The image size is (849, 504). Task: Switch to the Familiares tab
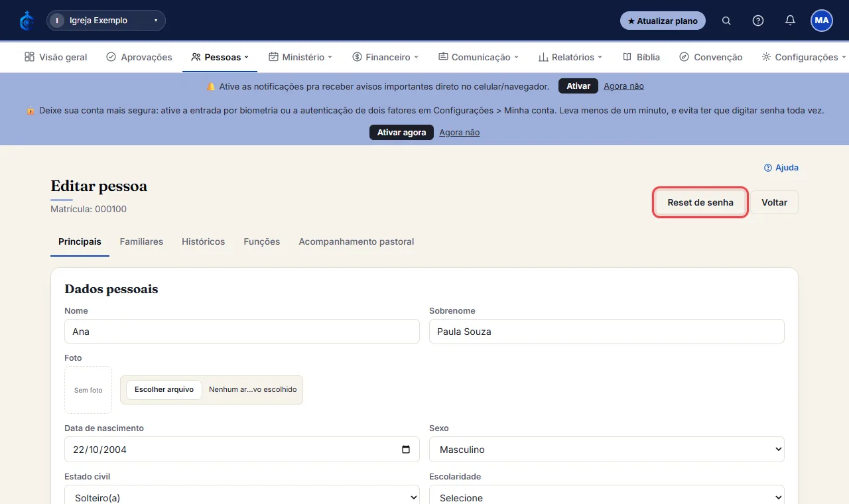pyautogui.click(x=141, y=241)
